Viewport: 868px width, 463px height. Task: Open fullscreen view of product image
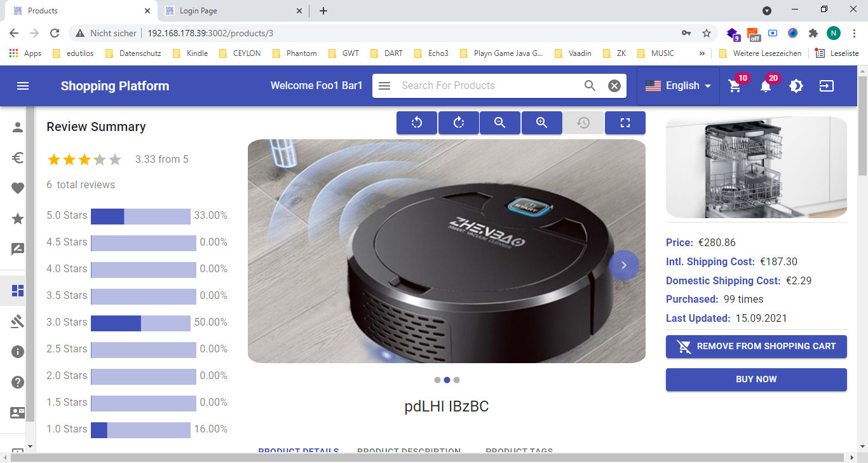point(625,123)
